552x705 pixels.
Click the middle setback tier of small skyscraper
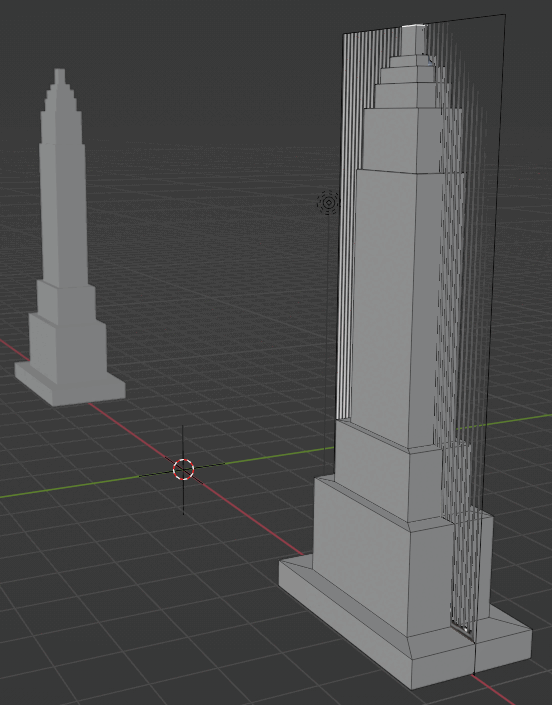pyautogui.click(x=66, y=299)
